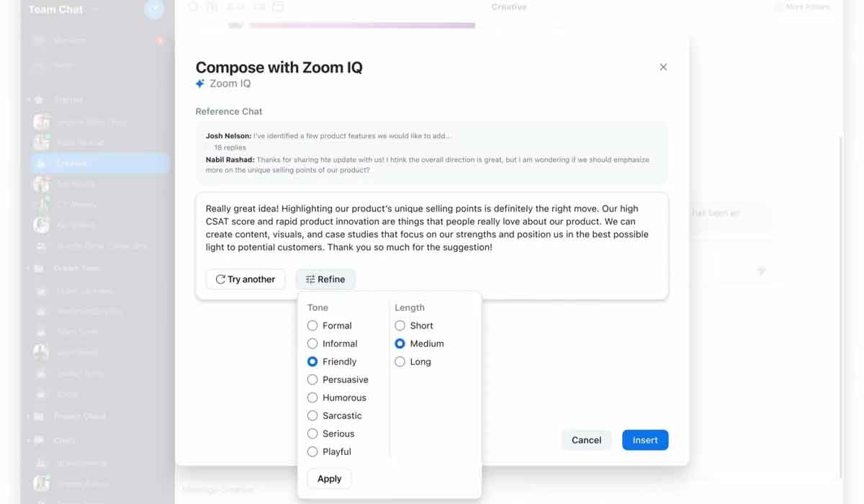Open the 18 replies thread link
Image resolution: width=864 pixels, height=504 pixels.
point(230,148)
